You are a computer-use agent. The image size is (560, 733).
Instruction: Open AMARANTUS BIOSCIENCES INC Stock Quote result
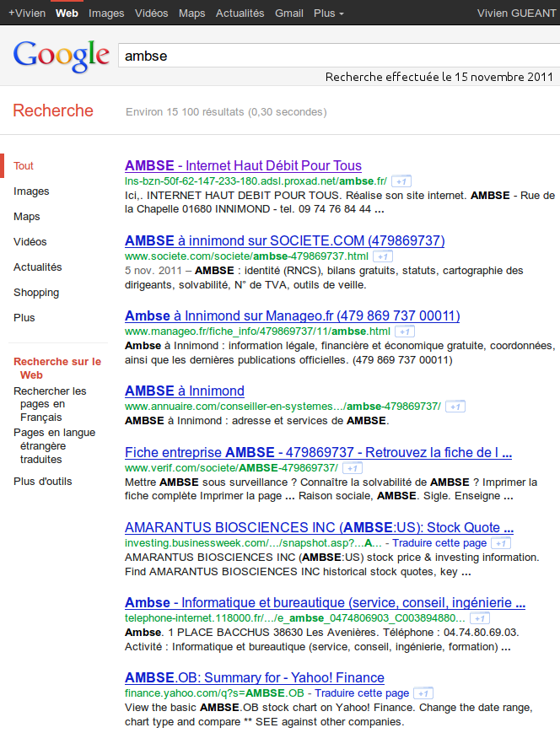(320, 527)
